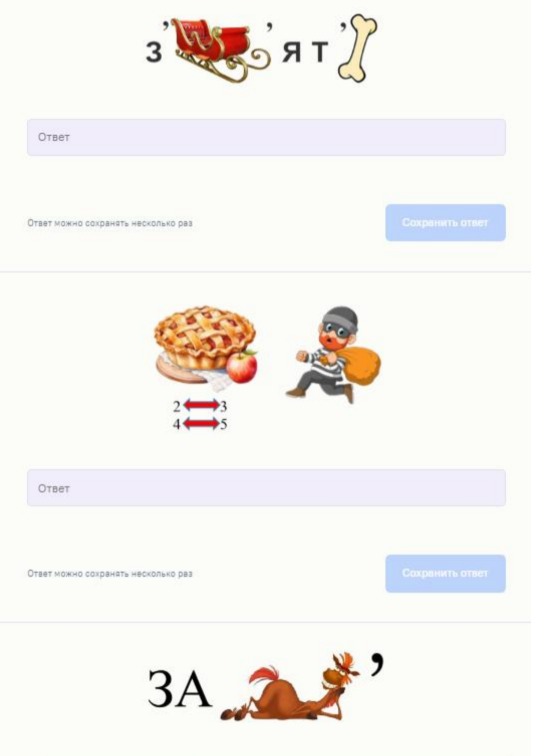Click the comma before the bone

pyautogui.click(x=342, y=29)
